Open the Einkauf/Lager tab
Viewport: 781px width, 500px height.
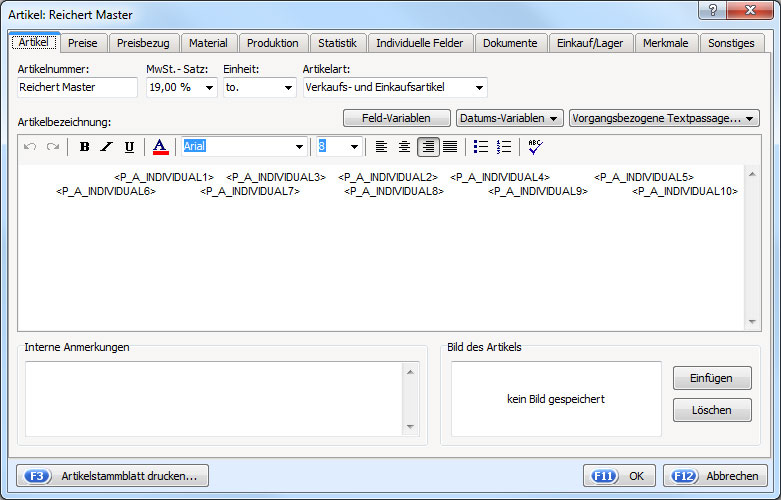click(590, 43)
